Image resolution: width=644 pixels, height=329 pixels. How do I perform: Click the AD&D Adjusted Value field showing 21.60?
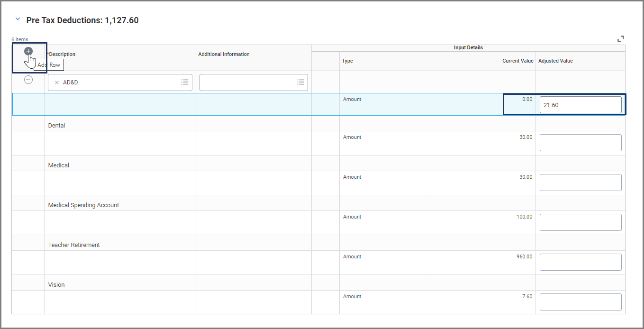click(580, 105)
